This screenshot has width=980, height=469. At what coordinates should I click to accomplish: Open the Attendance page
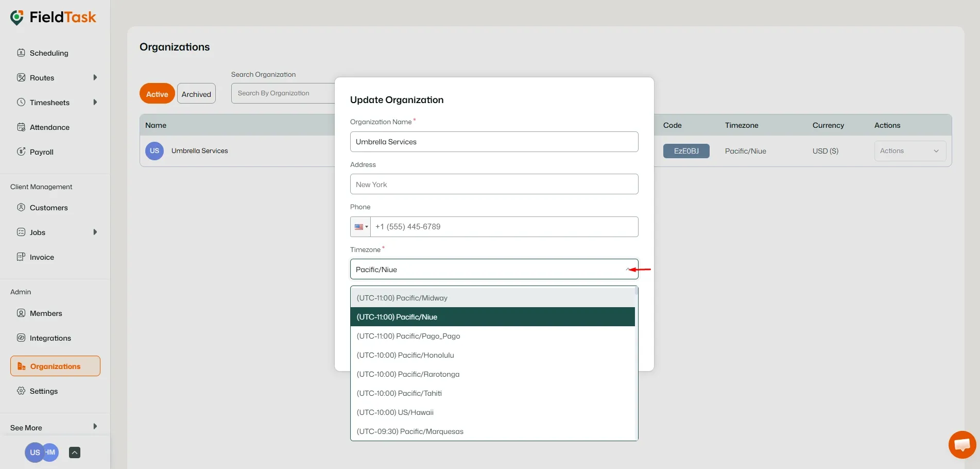click(49, 127)
